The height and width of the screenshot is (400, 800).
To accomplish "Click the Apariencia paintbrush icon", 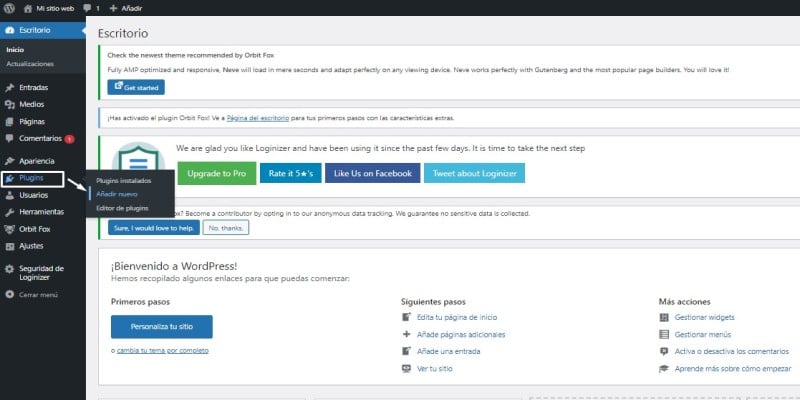I will coord(9,161).
